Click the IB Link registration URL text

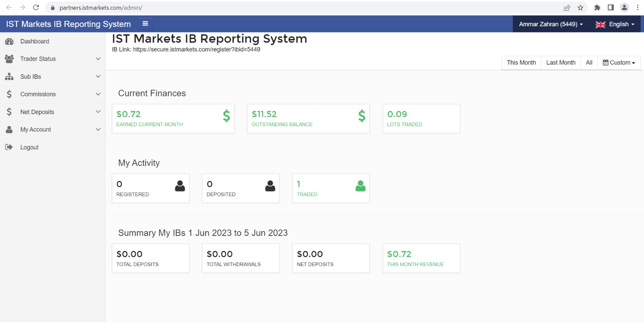click(196, 49)
